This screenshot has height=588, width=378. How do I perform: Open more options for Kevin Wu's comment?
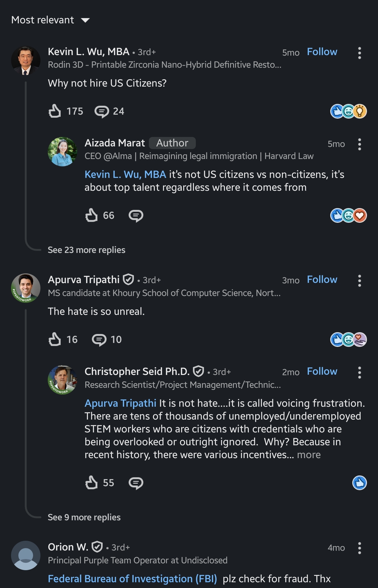point(360,53)
